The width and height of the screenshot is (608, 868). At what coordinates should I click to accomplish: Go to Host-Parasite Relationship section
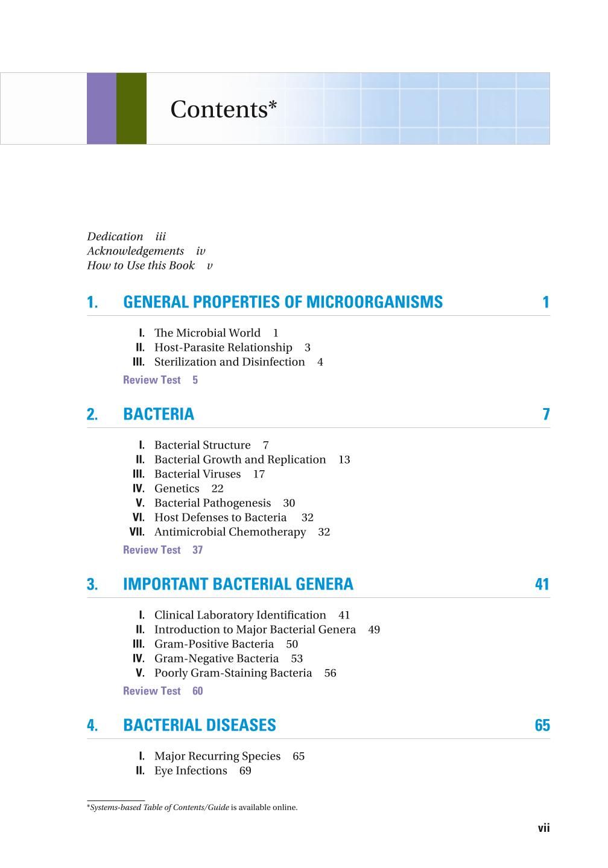click(223, 347)
